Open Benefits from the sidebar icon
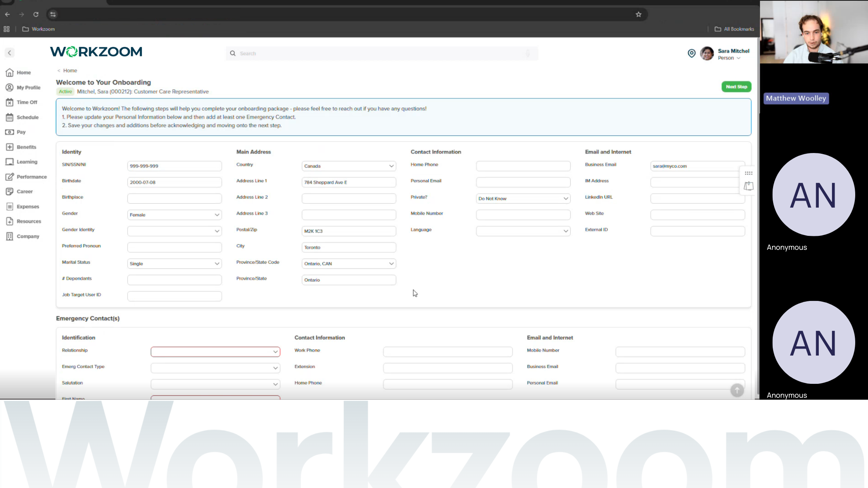Viewport: 868px width, 488px height. click(10, 147)
